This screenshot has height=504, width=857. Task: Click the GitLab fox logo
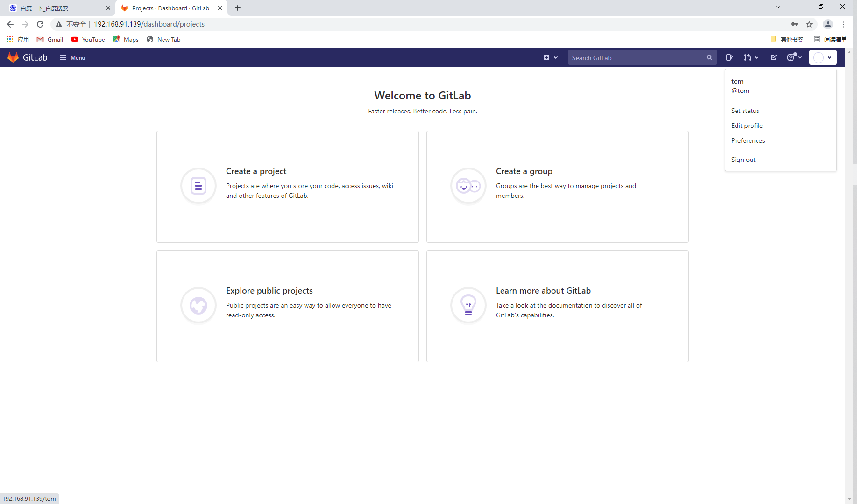(x=13, y=57)
